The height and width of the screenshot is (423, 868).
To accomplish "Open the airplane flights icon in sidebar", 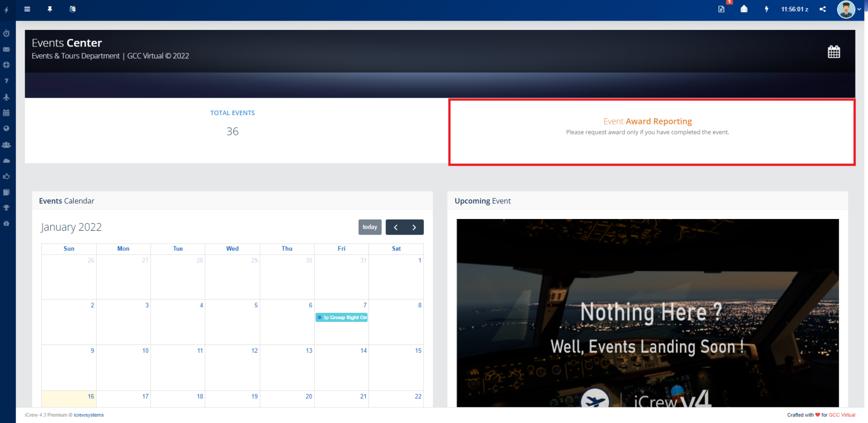I will coord(6,97).
